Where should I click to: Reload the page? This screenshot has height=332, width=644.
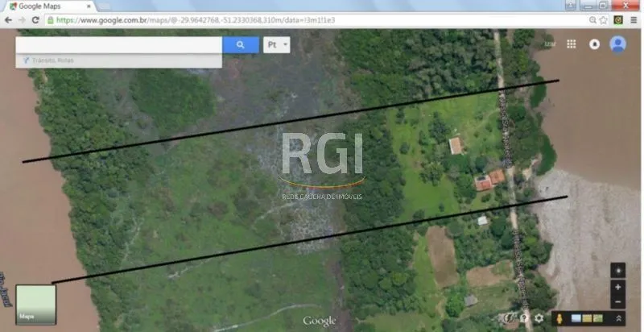click(x=35, y=19)
